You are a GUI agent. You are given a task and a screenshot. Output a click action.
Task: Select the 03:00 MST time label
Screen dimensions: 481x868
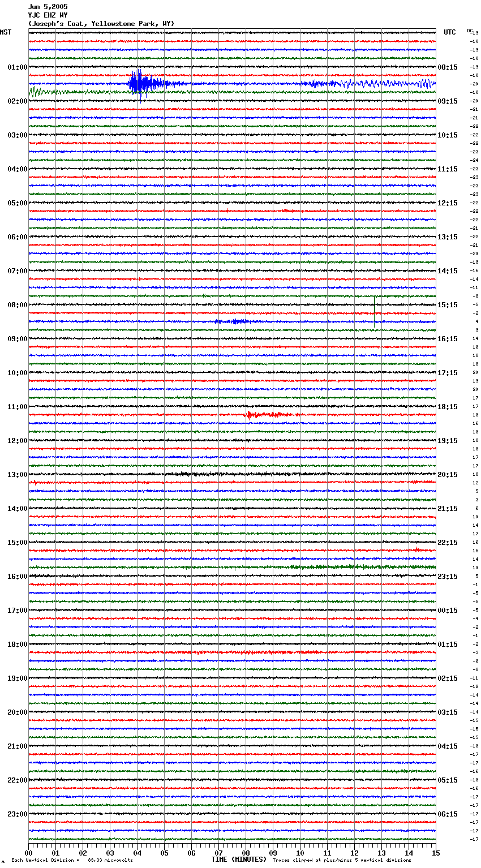pos(18,135)
